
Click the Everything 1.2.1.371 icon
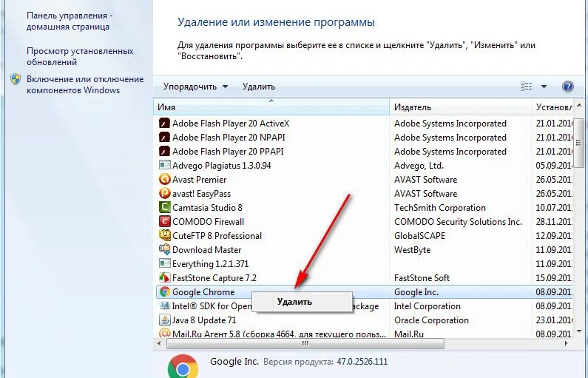pyautogui.click(x=164, y=263)
